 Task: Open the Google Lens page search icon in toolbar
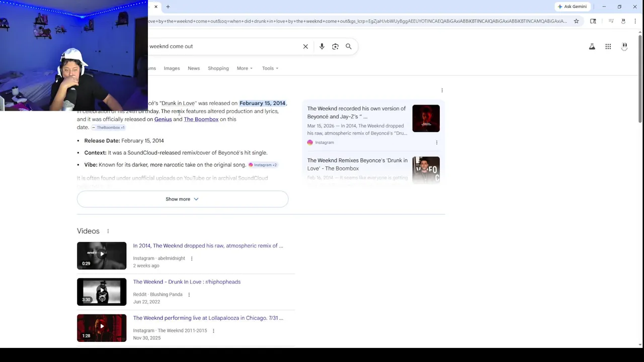tap(593, 21)
